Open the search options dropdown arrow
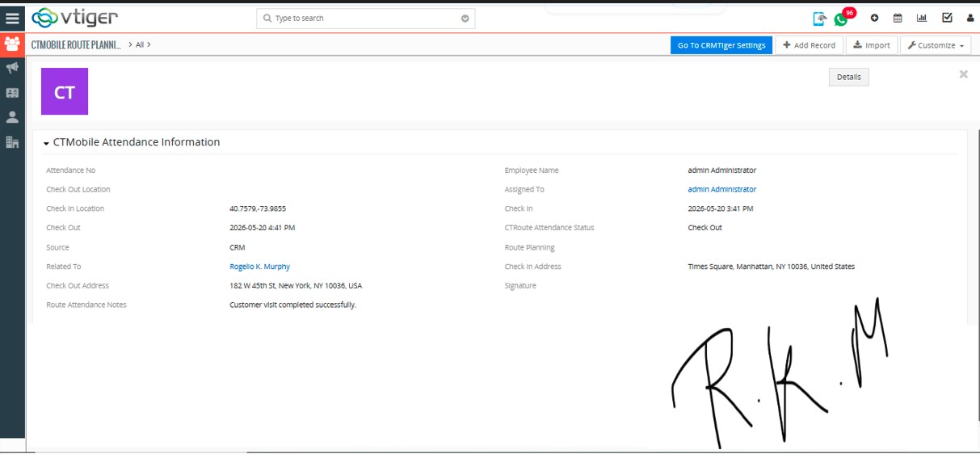The image size is (980, 454). click(x=465, y=18)
